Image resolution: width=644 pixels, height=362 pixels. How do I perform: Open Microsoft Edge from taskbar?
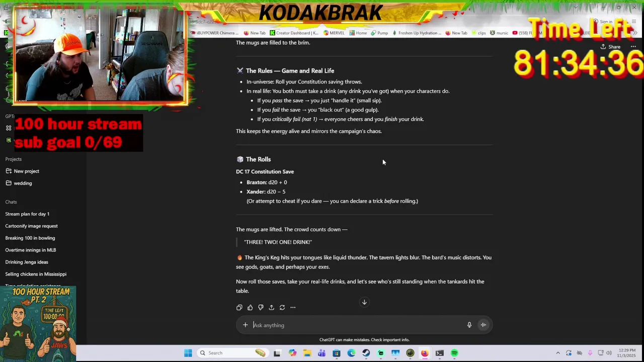coord(351,353)
